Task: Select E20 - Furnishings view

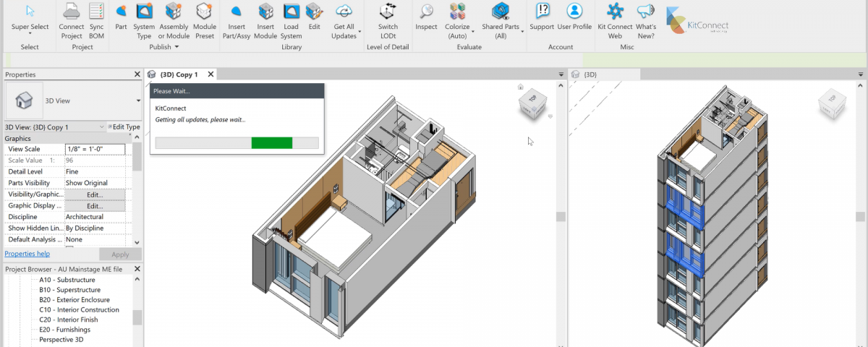Action: pyautogui.click(x=65, y=330)
